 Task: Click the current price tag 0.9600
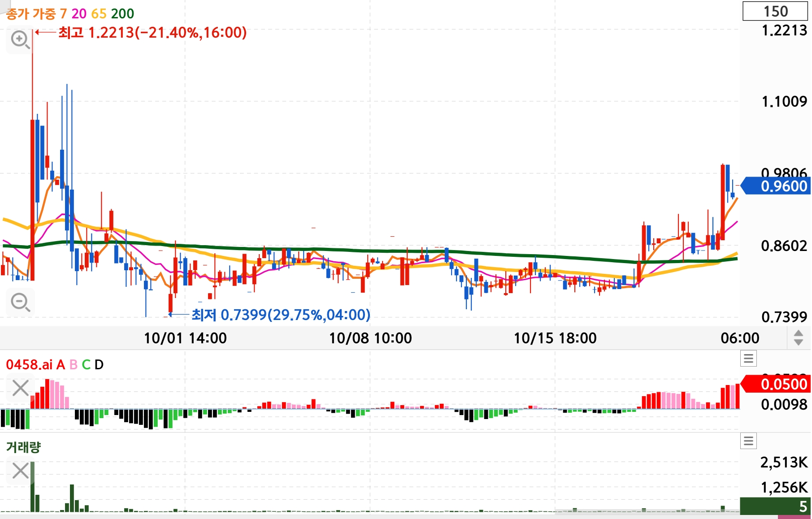click(776, 186)
